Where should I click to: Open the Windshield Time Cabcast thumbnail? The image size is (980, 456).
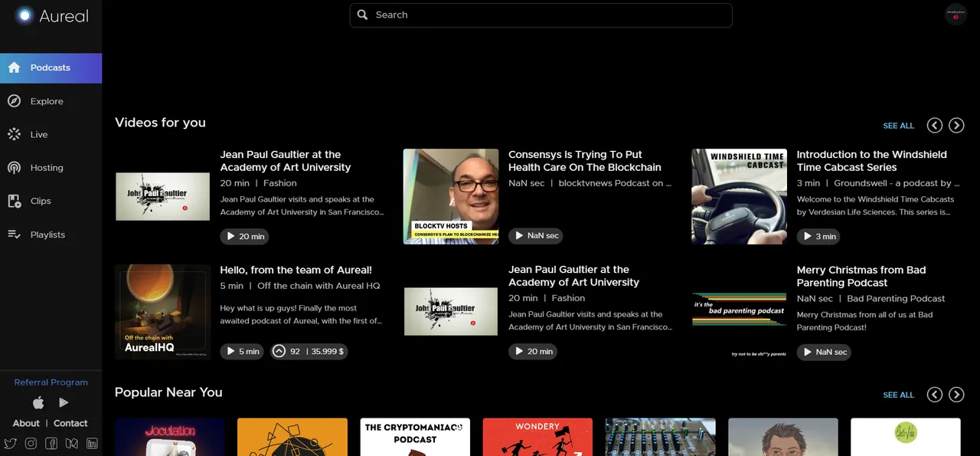(x=739, y=196)
